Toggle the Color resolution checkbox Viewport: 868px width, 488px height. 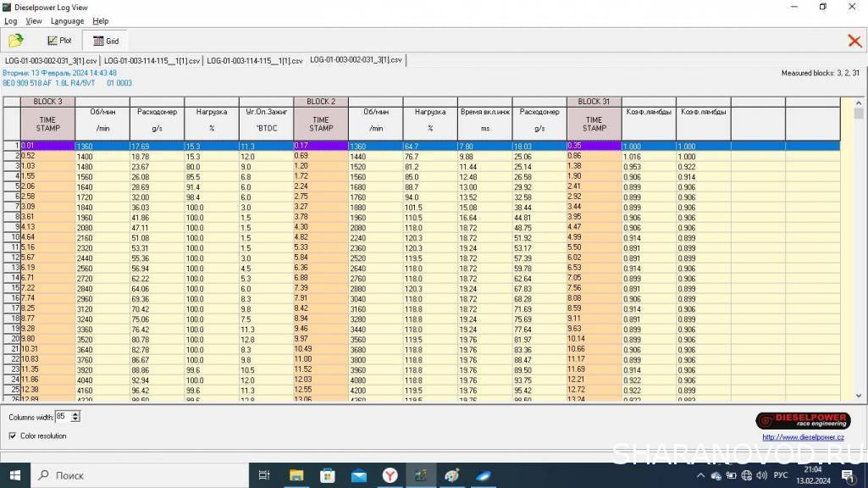point(12,436)
